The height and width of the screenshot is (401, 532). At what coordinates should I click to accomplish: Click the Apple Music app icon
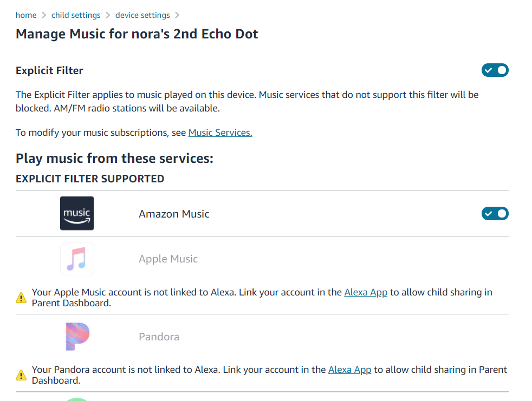(76, 259)
